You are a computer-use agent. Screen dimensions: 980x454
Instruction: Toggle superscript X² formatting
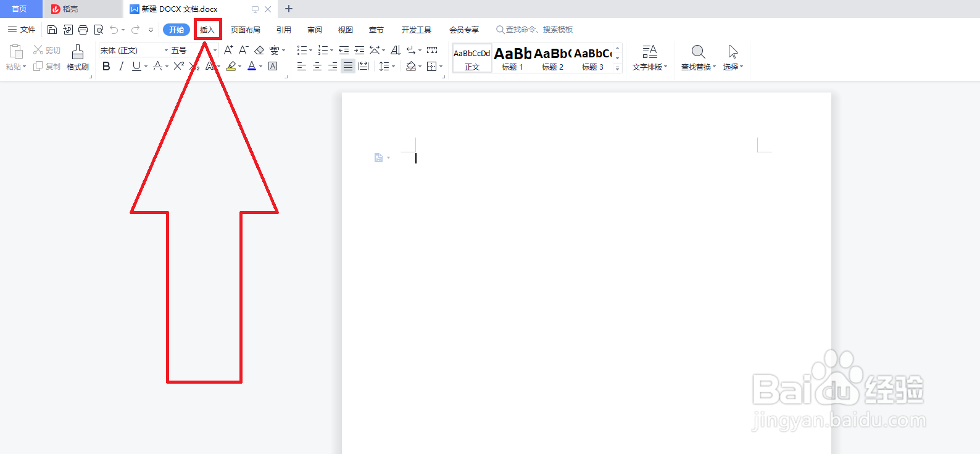[x=179, y=66]
